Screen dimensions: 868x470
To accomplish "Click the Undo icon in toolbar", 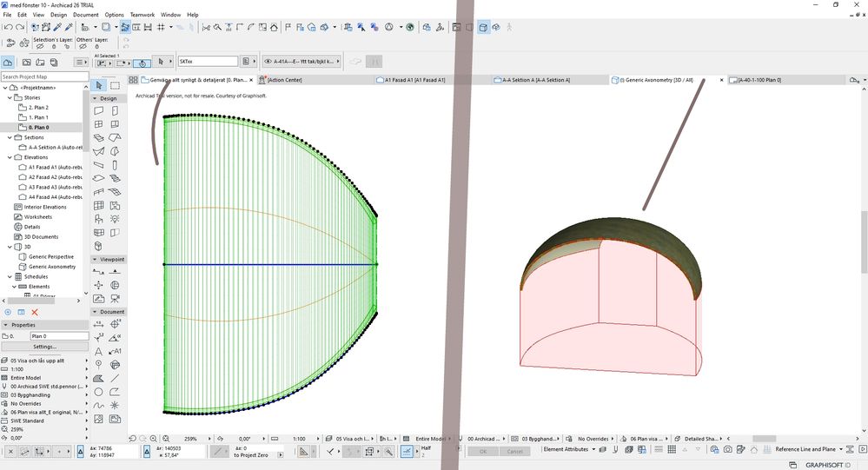I will pyautogui.click(x=8, y=27).
